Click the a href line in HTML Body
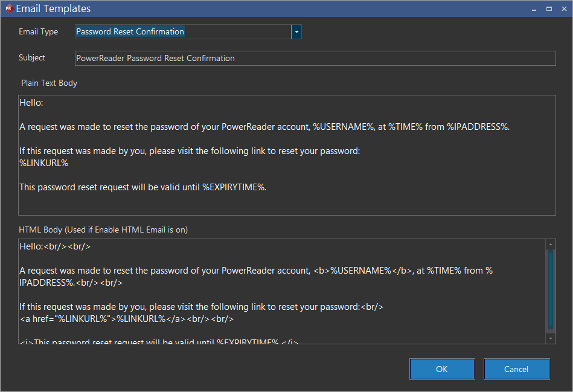573x392 pixels. [x=127, y=319]
